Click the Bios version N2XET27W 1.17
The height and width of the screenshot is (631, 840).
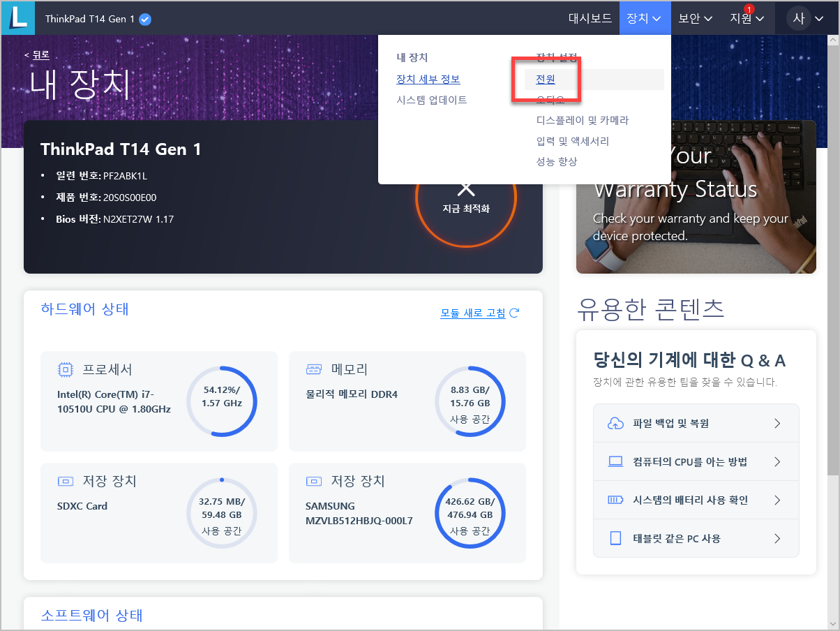[138, 219]
